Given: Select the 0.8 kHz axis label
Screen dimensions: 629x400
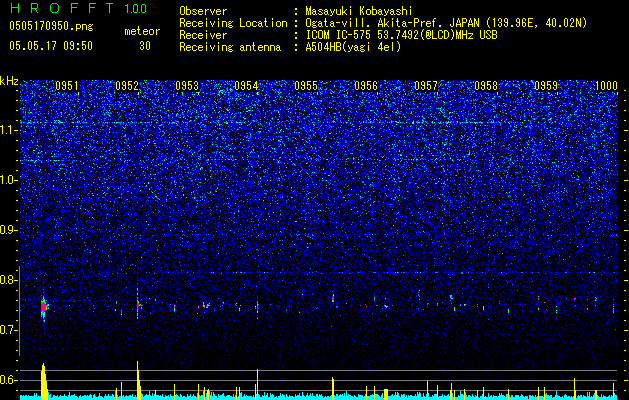Looking at the screenshot, I should (9, 280).
